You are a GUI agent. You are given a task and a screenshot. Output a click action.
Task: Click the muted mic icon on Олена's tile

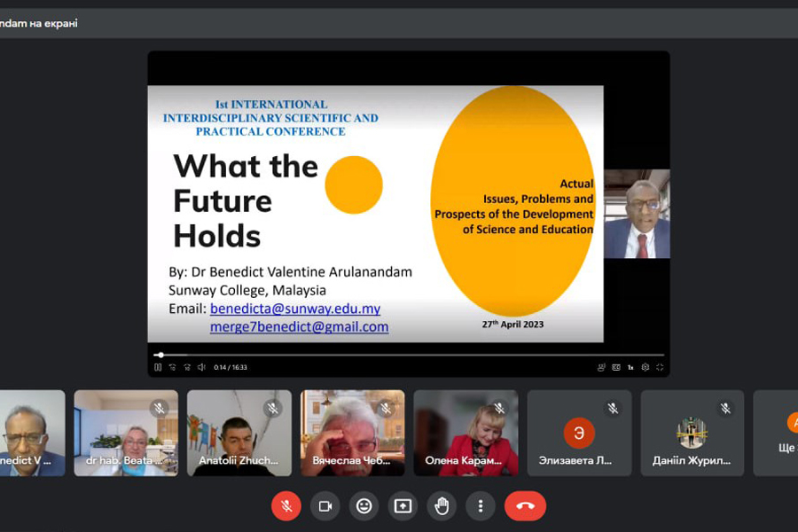[x=499, y=408]
